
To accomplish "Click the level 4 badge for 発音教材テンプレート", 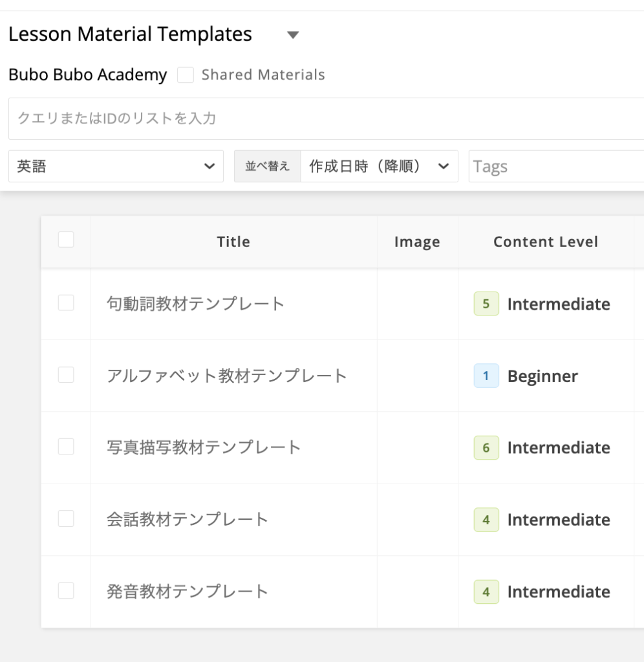I will tap(486, 592).
